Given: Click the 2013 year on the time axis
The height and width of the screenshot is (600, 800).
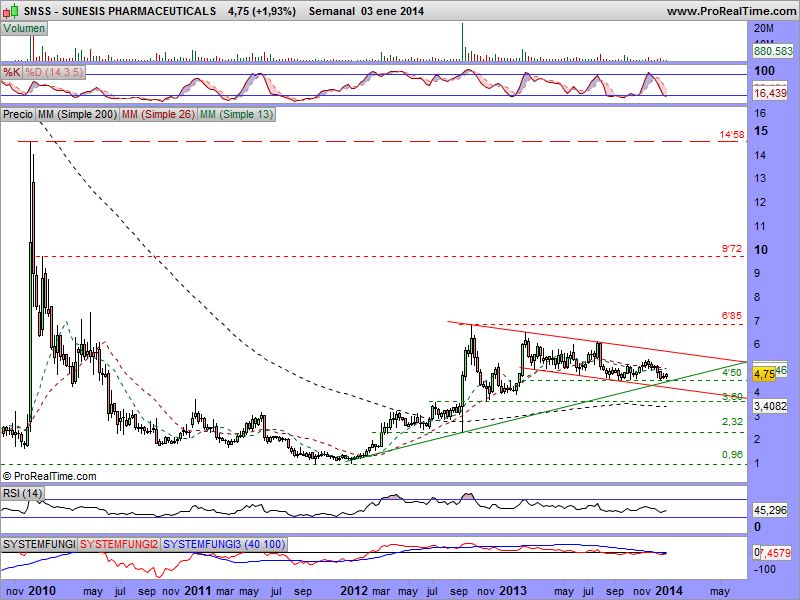Looking at the screenshot, I should click(x=513, y=591).
